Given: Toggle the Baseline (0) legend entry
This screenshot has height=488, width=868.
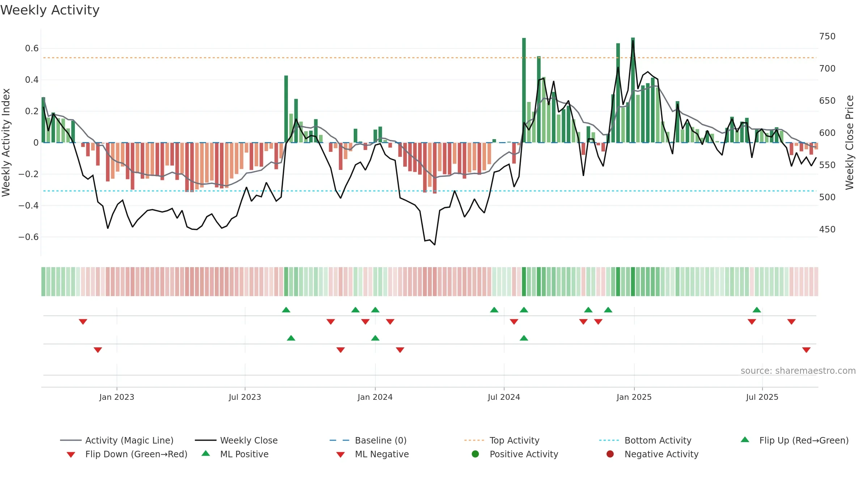Looking at the screenshot, I should [x=368, y=440].
